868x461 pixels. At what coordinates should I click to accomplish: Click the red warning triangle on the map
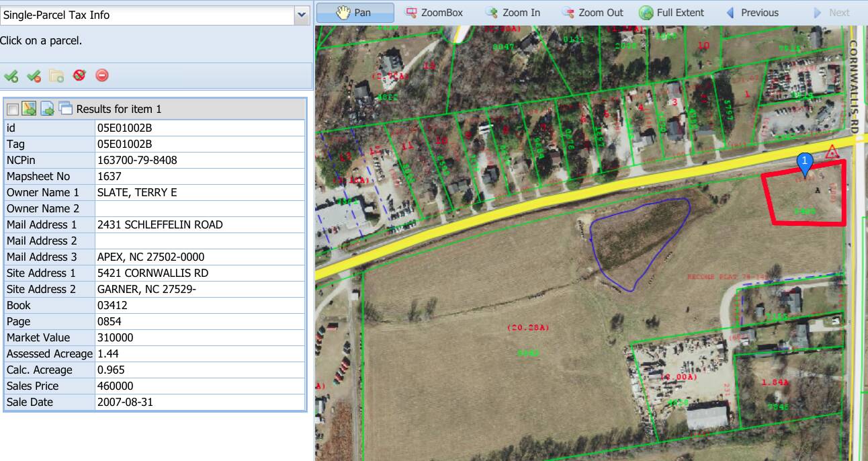(x=833, y=151)
